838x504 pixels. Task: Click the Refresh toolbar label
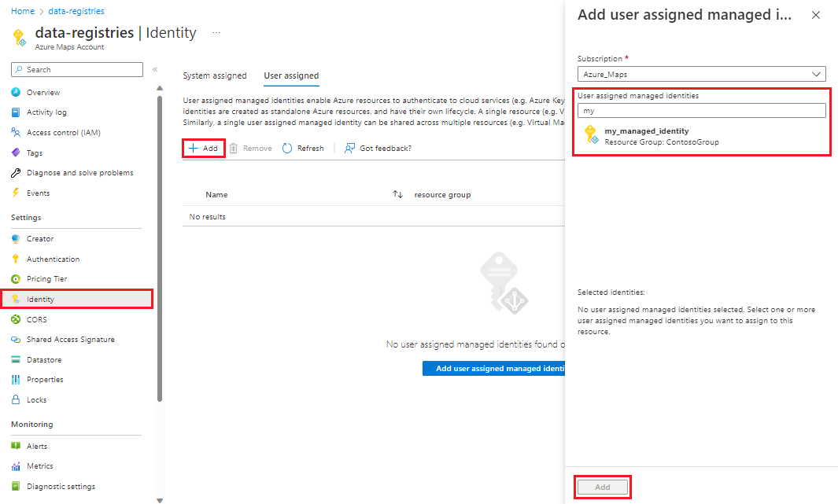tap(311, 149)
